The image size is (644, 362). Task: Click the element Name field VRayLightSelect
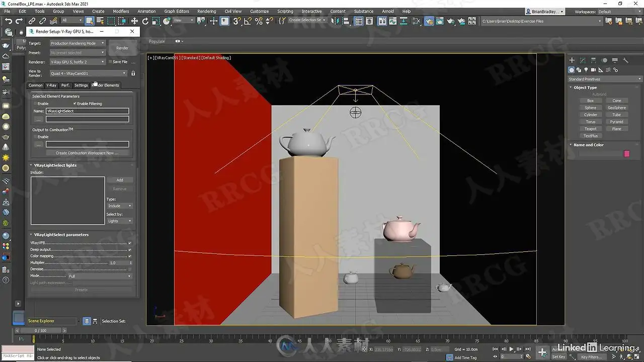tap(87, 111)
